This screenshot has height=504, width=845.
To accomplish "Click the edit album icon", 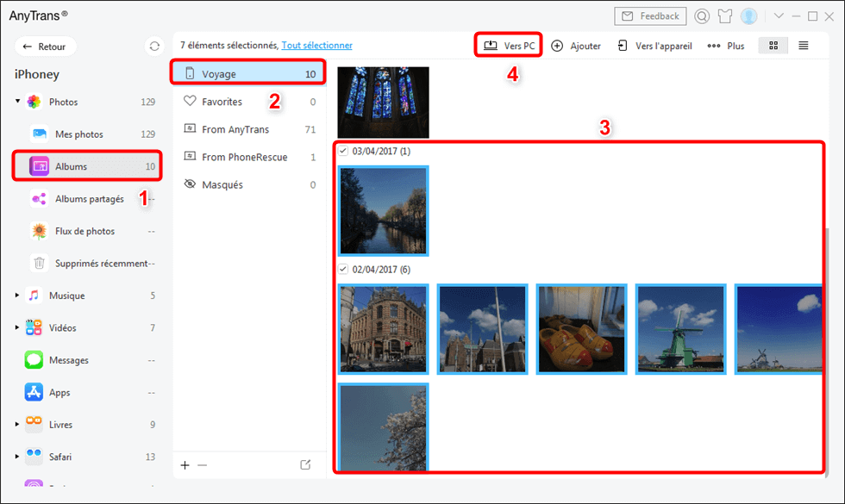I will 305,464.
